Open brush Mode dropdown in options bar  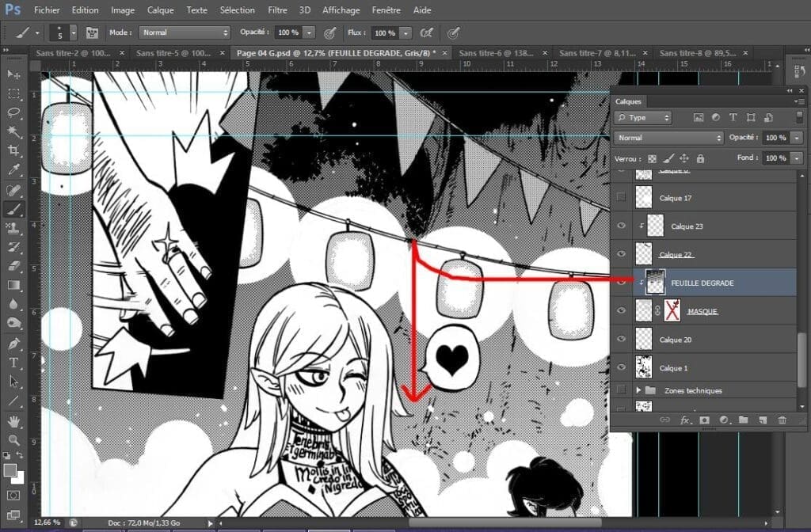coord(185,32)
